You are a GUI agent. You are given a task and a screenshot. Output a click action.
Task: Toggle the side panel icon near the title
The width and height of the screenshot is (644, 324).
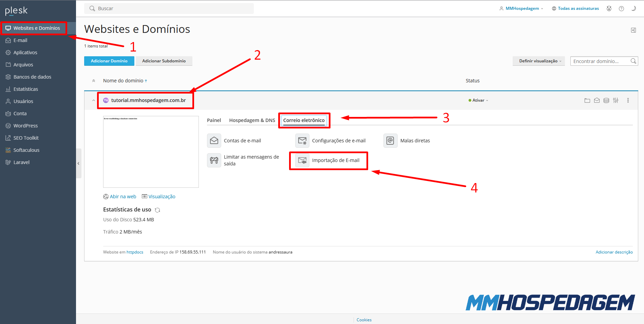pos(633,30)
